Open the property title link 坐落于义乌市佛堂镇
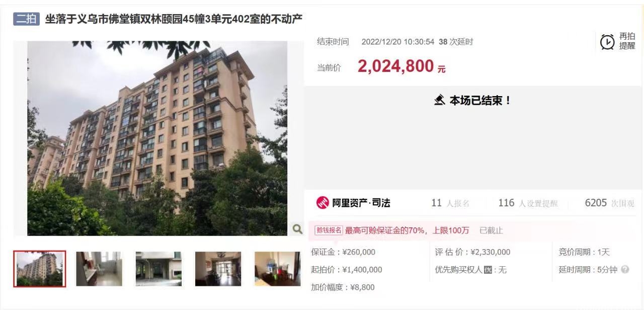Screen dimensions: 644x316 click(x=174, y=19)
